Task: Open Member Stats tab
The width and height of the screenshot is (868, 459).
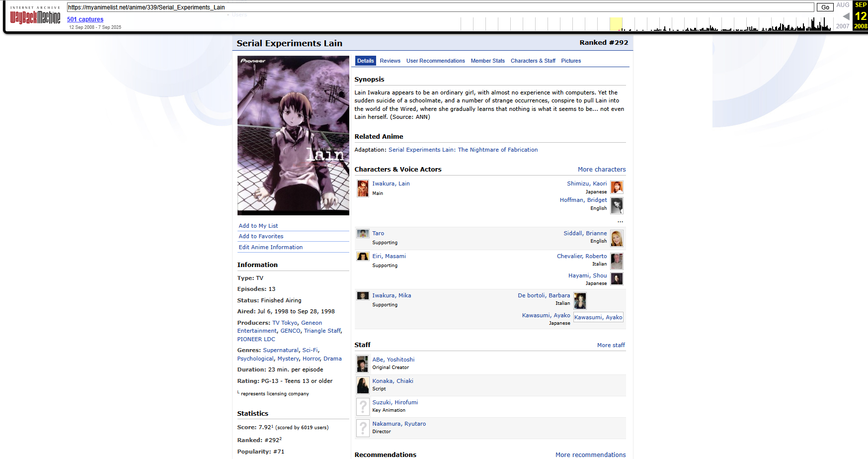Action: (488, 61)
